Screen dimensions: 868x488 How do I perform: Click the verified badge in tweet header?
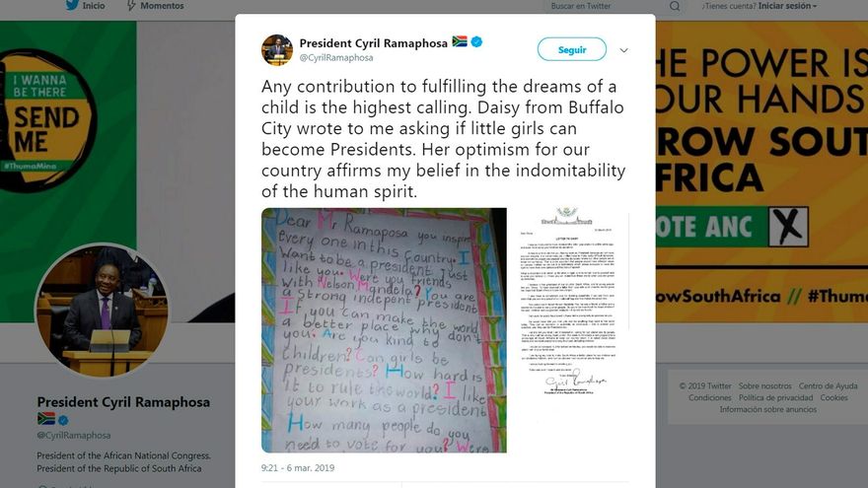point(476,42)
